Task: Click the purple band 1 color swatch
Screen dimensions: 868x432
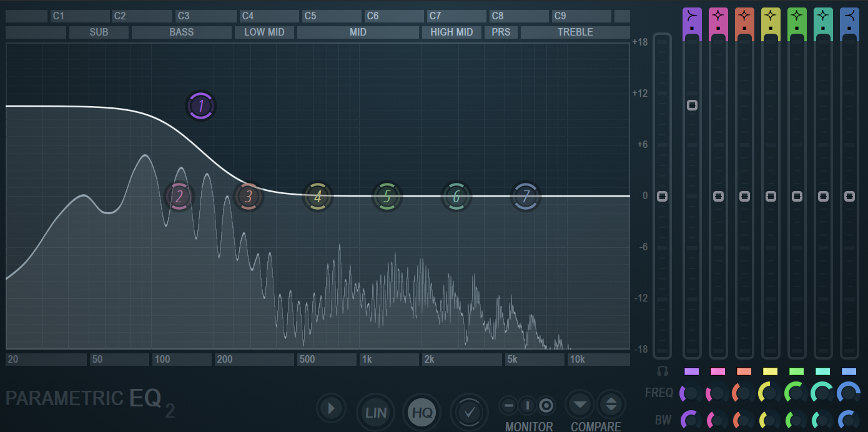Action: point(692,371)
